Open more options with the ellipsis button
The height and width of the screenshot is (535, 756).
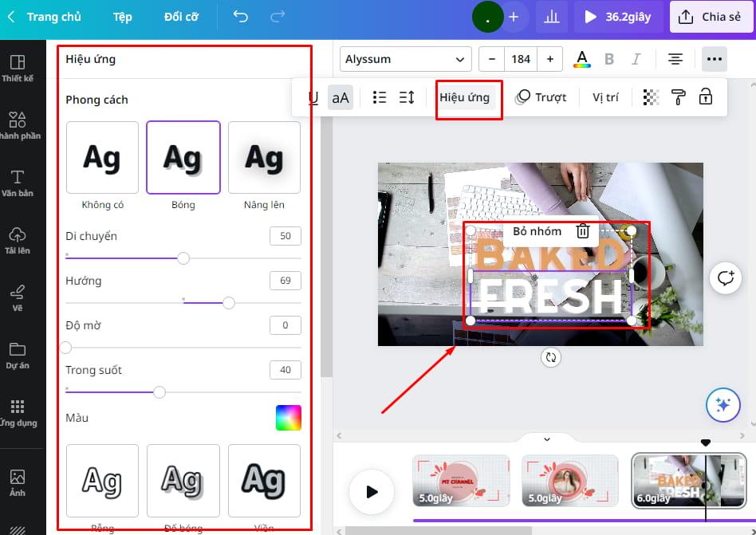[x=715, y=58]
